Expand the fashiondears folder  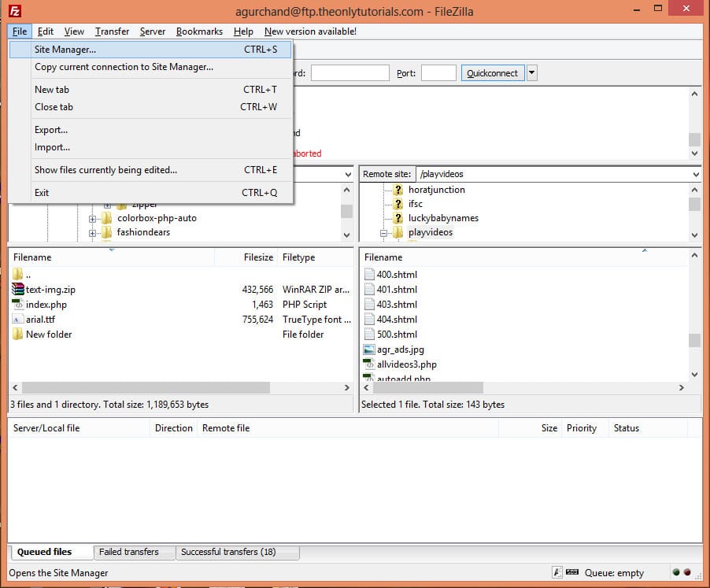pyautogui.click(x=92, y=234)
